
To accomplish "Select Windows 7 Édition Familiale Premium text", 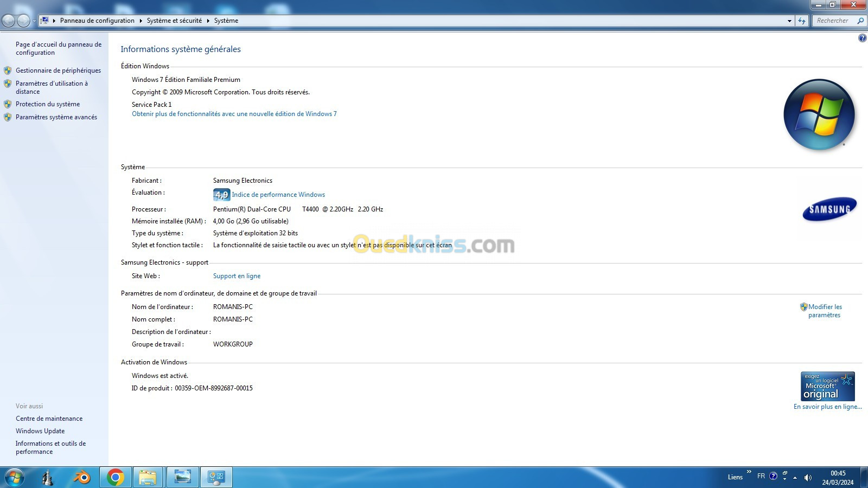I will tap(186, 80).
